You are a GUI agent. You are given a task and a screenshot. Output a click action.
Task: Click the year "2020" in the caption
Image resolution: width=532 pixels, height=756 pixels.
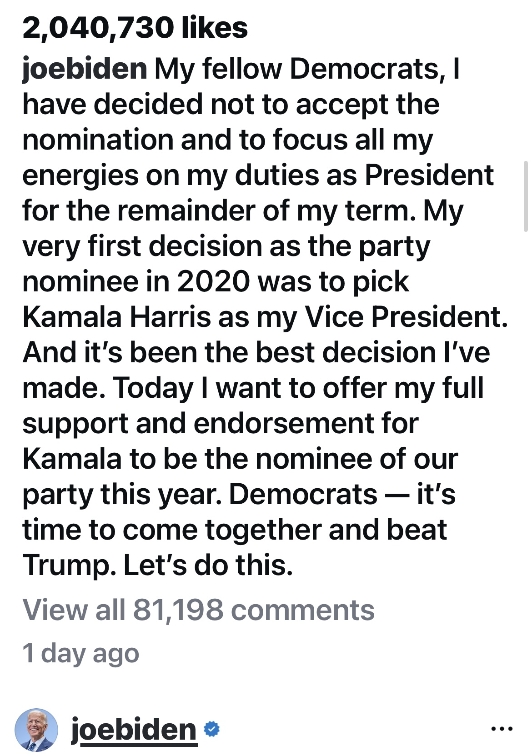pyautogui.click(x=213, y=281)
